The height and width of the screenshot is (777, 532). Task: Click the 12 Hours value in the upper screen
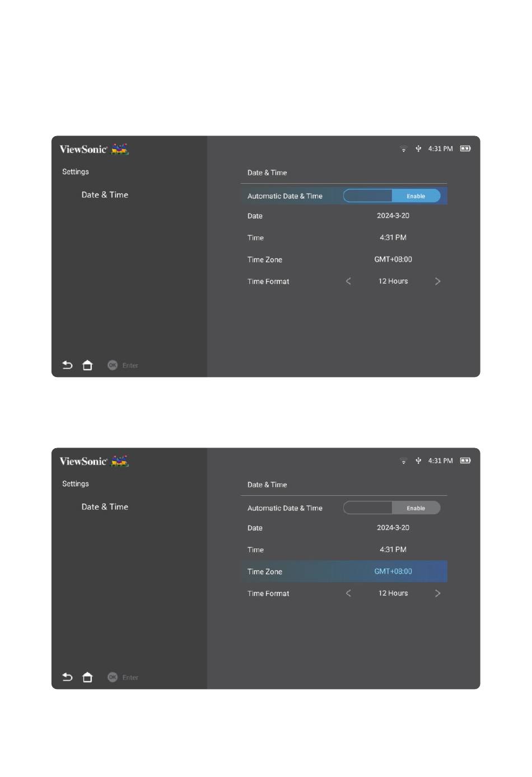tap(393, 281)
